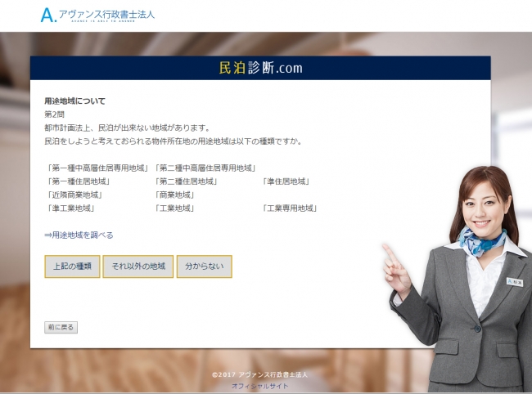Open the オフィシャルサイト footer link
The height and width of the screenshot is (394, 532).
click(x=259, y=385)
